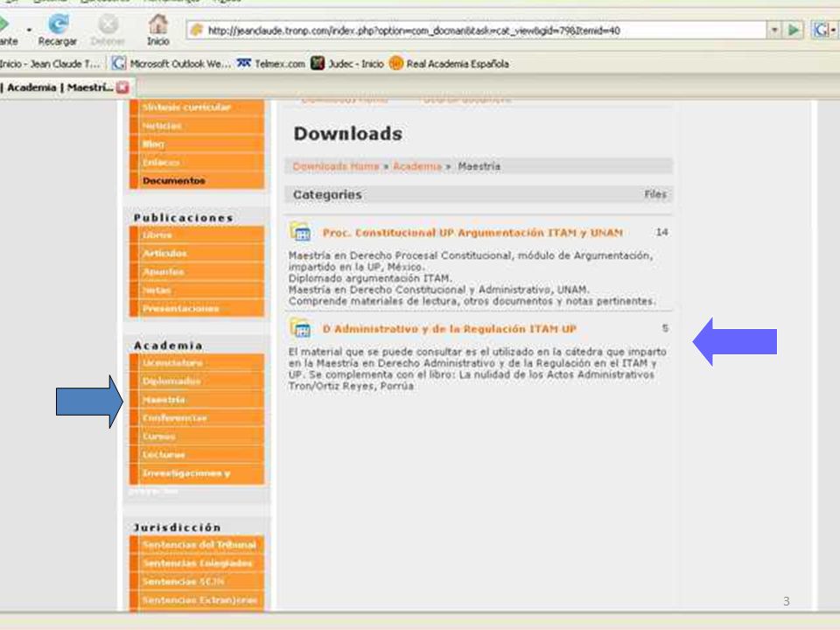Click the Files column header
This screenshot has width=840, height=630.
click(655, 194)
